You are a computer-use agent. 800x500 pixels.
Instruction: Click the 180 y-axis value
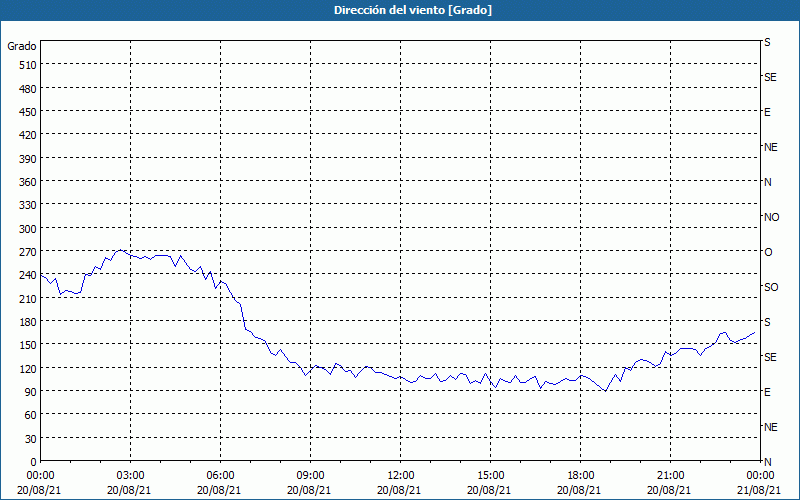(x=28, y=322)
